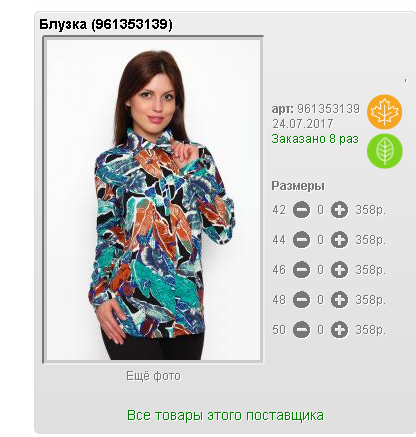
Task: Click the blouse product photo
Action: click(x=153, y=200)
